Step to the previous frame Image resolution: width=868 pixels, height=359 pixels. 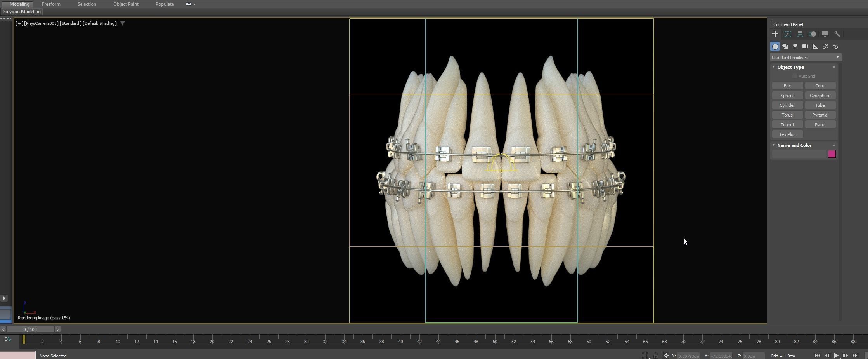click(x=827, y=356)
